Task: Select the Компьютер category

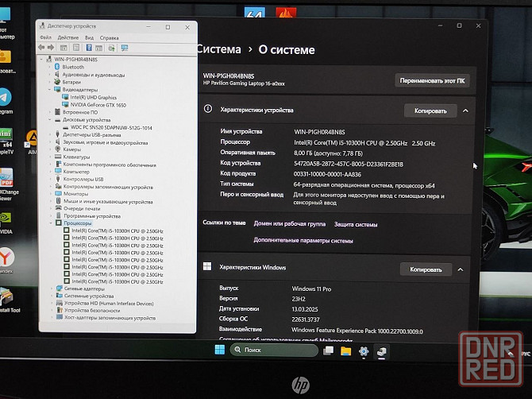Action: coord(76,172)
